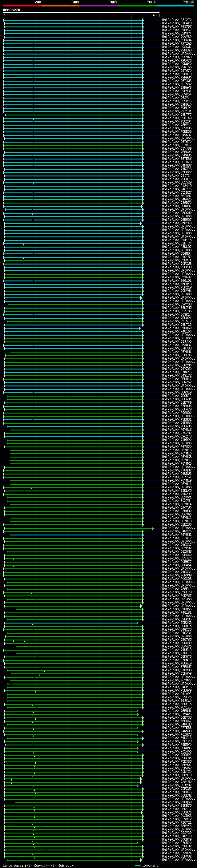Select hit UniRef100_C3KHD0

[x=177, y=511]
